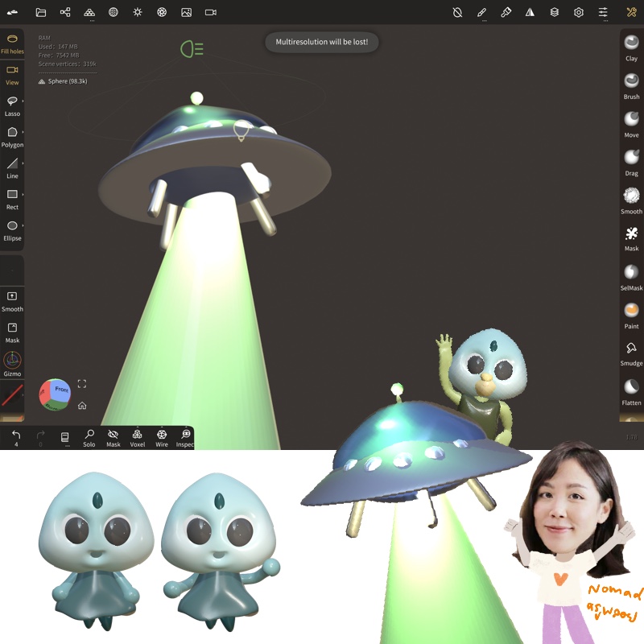This screenshot has width=644, height=644.
Task: Select the Line shape
Action: pyautogui.click(x=12, y=169)
